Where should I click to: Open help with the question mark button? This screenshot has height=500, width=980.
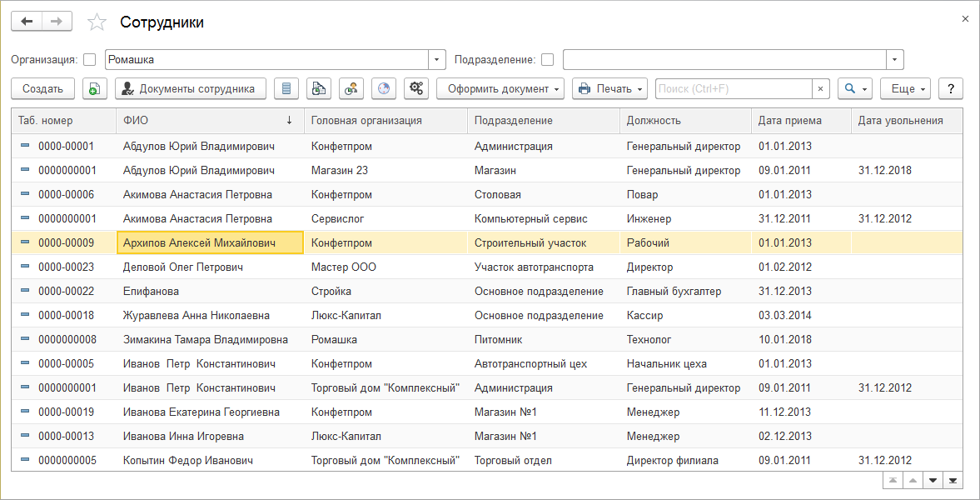[x=951, y=88]
